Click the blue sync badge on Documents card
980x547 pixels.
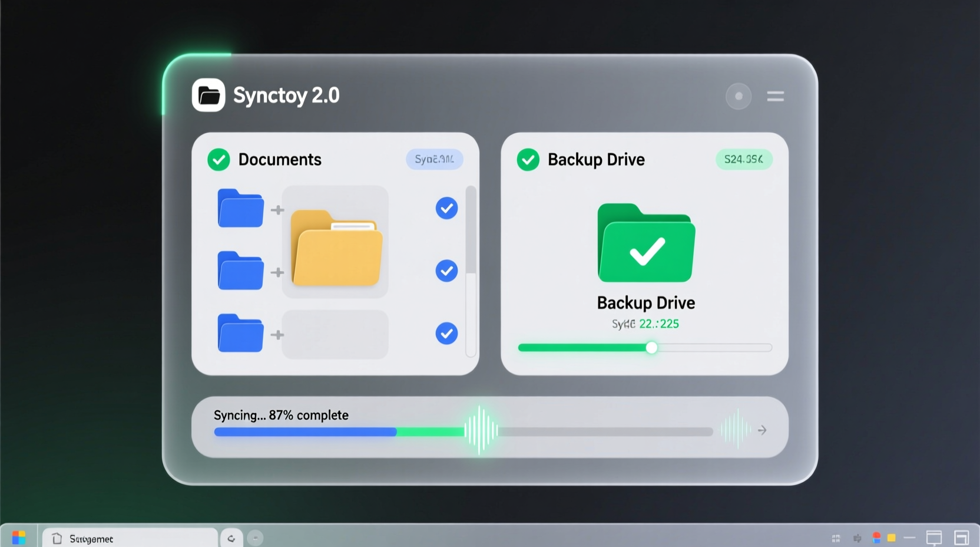point(435,159)
